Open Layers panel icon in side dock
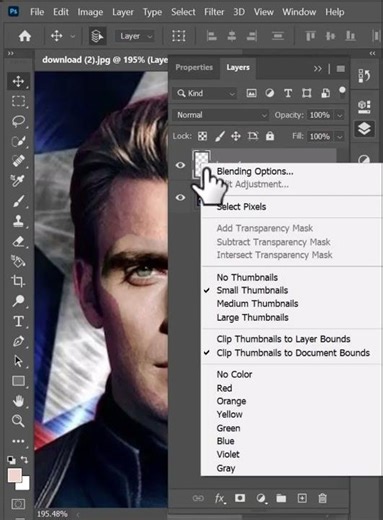 364,129
